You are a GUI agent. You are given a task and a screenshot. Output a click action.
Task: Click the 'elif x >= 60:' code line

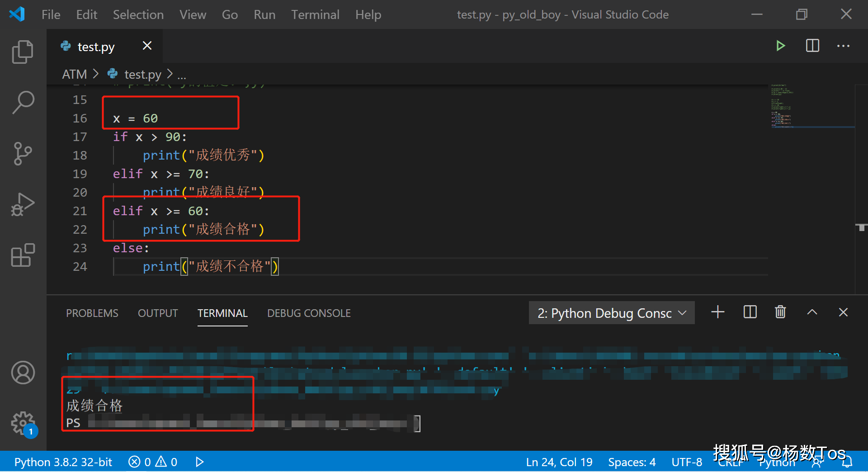161,211
